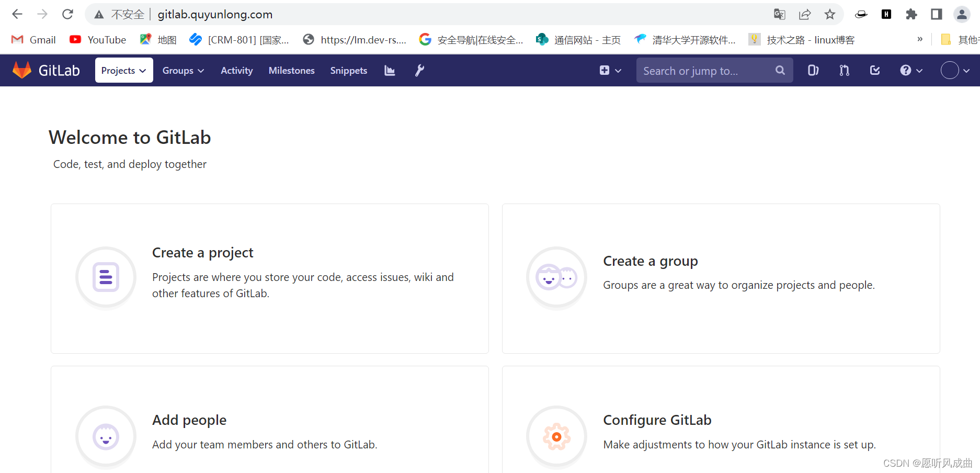Expand the Projects dropdown
The image size is (980, 473).
coord(123,70)
